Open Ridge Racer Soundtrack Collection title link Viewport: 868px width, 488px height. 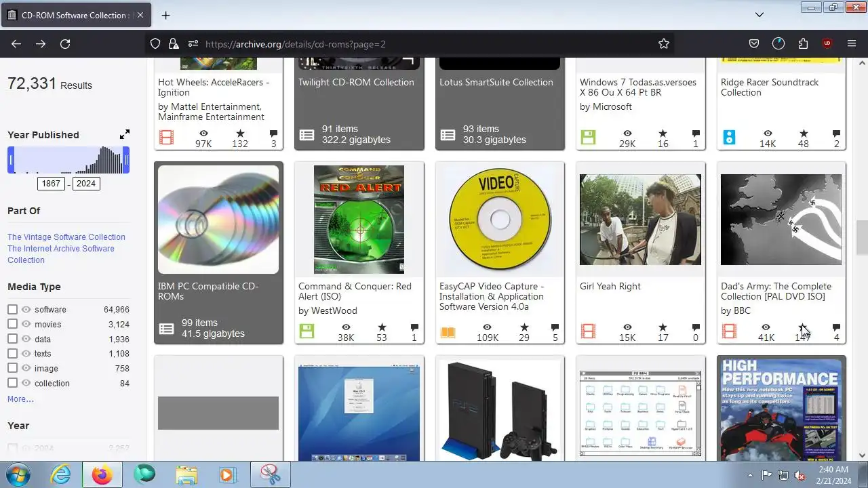click(x=770, y=87)
